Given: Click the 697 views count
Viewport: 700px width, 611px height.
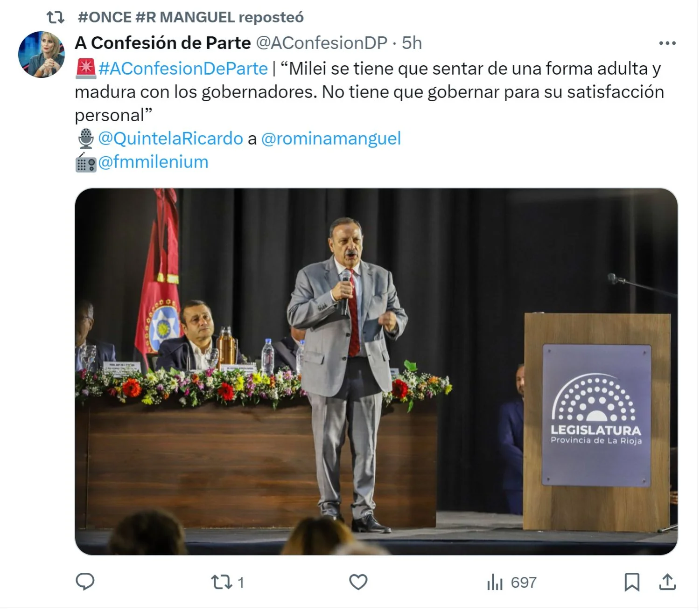Looking at the screenshot, I should pos(524,583).
